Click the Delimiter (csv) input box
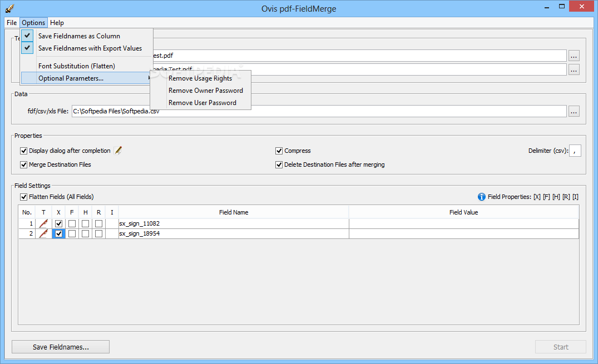598x364 pixels. [575, 151]
